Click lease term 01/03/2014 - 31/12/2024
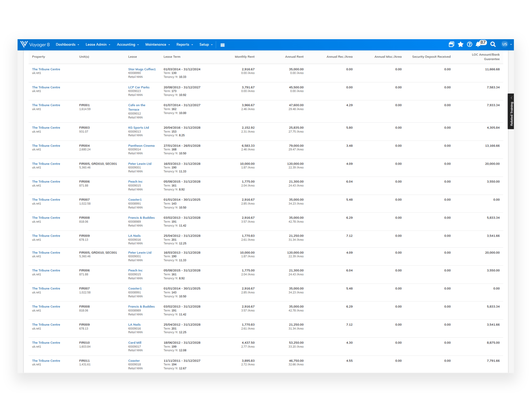This screenshot has height=399, width=532. point(182,69)
